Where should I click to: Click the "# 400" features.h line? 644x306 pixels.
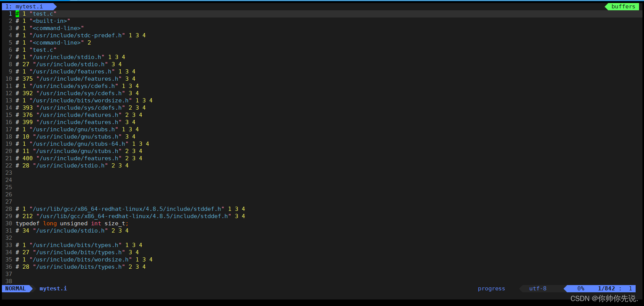click(79, 158)
